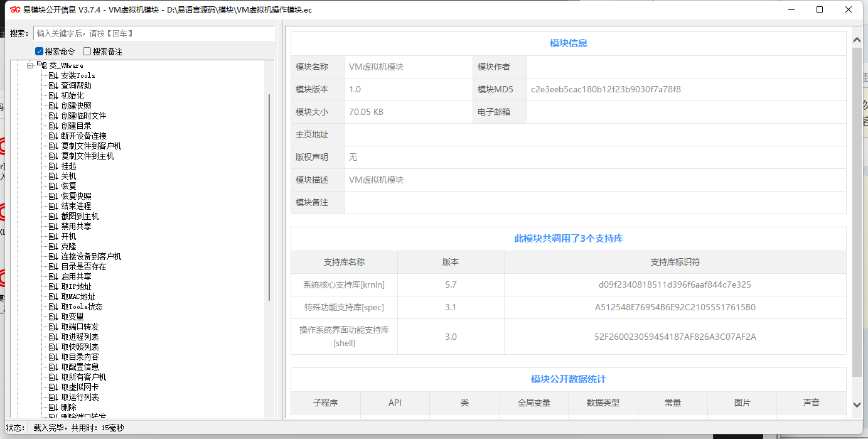The width and height of the screenshot is (868, 439).
Task: Select tree item 取配置信息
Action: point(80,367)
